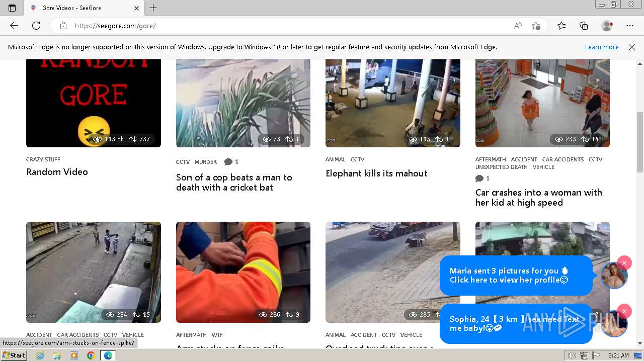Follow the Learn more link
The height and width of the screenshot is (362, 644).
tap(602, 47)
